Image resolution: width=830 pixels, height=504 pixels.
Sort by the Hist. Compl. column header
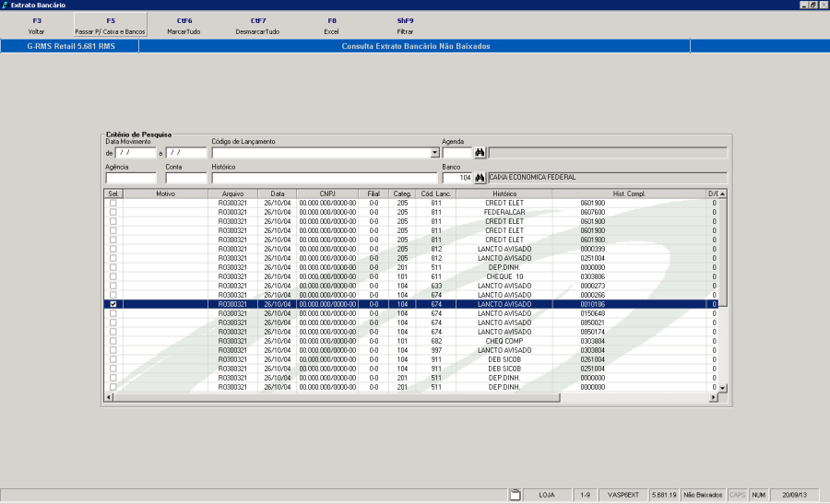(629, 194)
